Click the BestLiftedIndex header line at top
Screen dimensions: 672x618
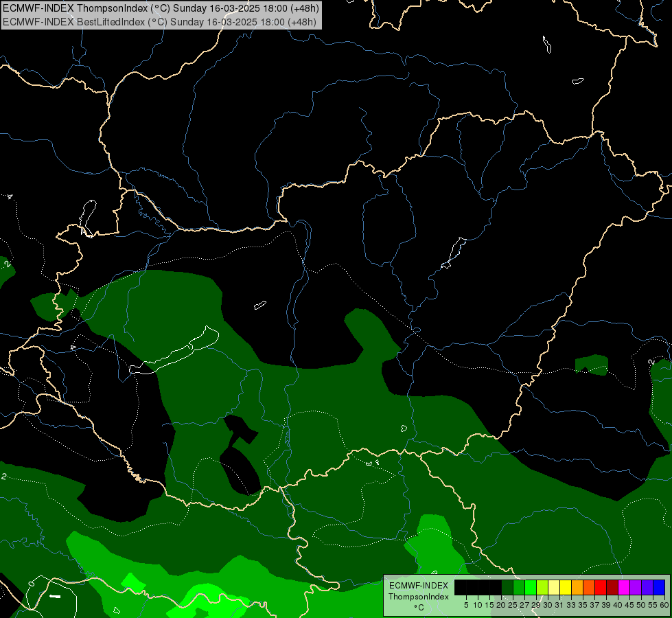click(x=159, y=22)
